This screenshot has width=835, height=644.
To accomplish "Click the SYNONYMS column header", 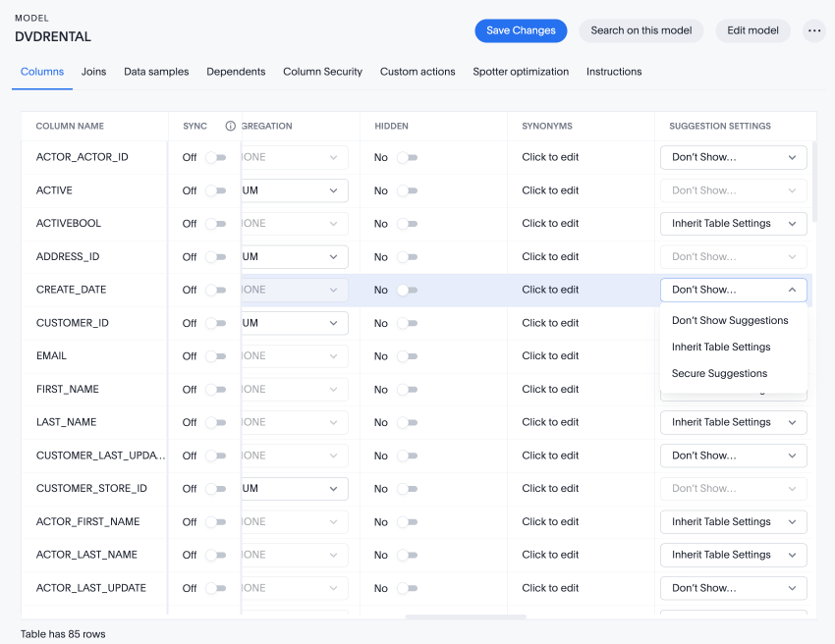I will coord(547,126).
